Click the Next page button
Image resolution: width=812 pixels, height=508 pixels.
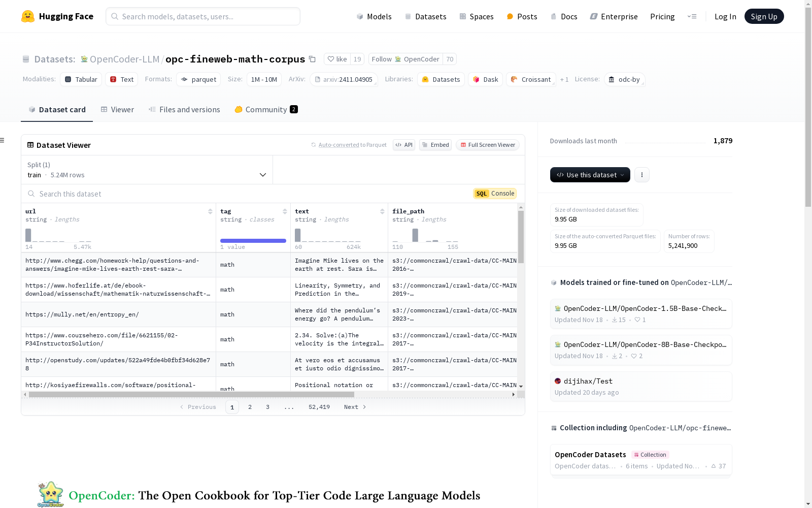pos(355,407)
